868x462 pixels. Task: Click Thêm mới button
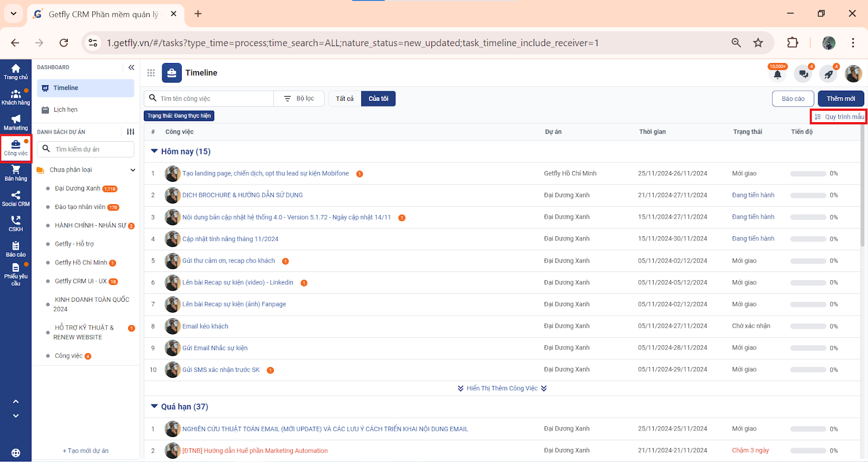coord(841,98)
